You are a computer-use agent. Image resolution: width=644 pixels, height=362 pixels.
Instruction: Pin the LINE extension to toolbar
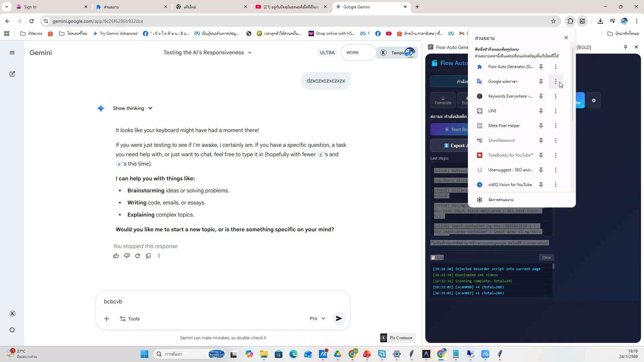[x=541, y=111]
